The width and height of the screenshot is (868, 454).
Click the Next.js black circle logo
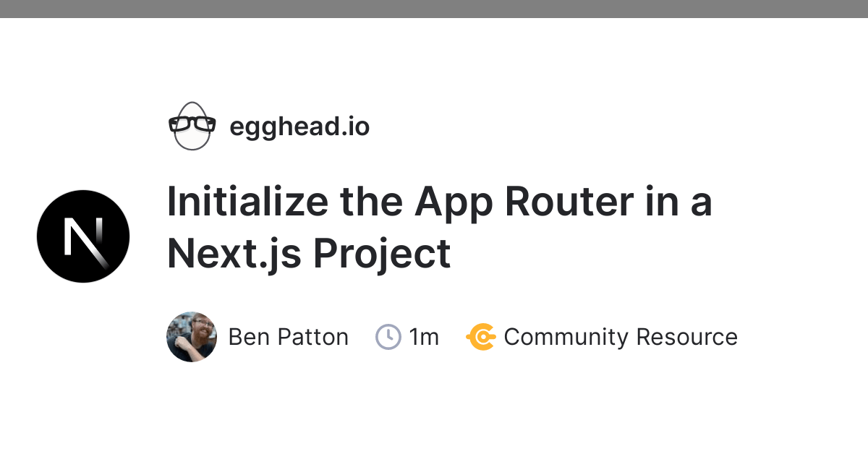point(83,236)
